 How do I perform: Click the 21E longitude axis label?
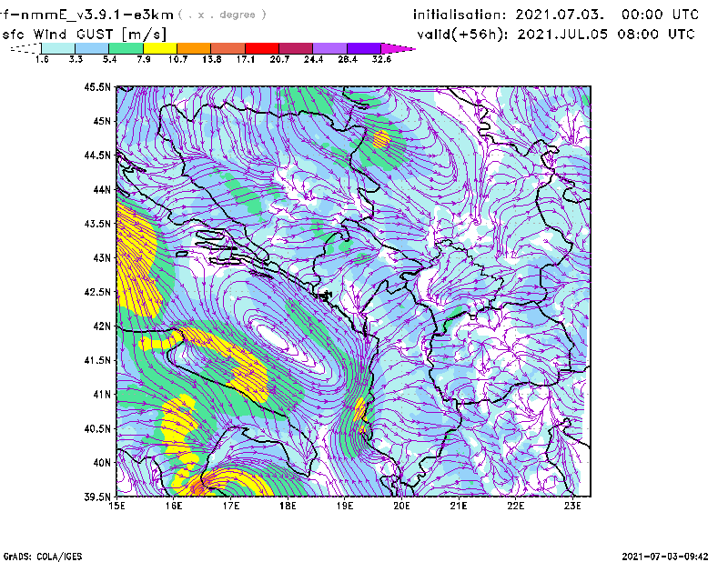(x=459, y=506)
